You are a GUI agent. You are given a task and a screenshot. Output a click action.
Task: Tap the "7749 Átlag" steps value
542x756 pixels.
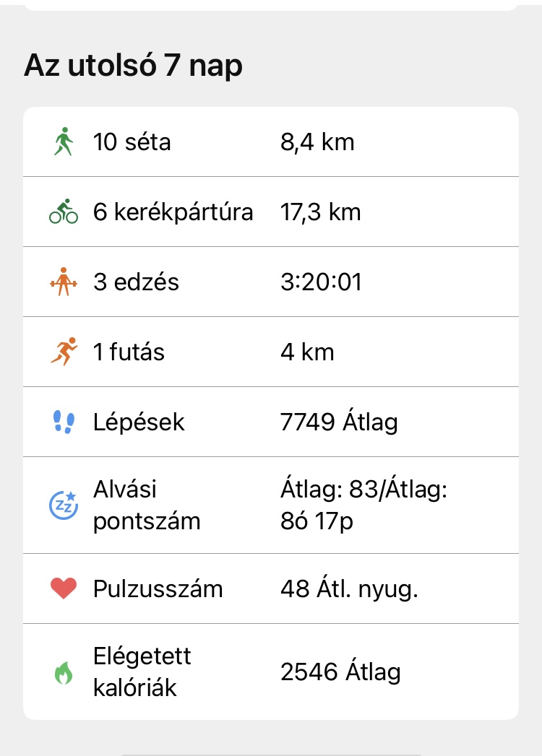339,422
